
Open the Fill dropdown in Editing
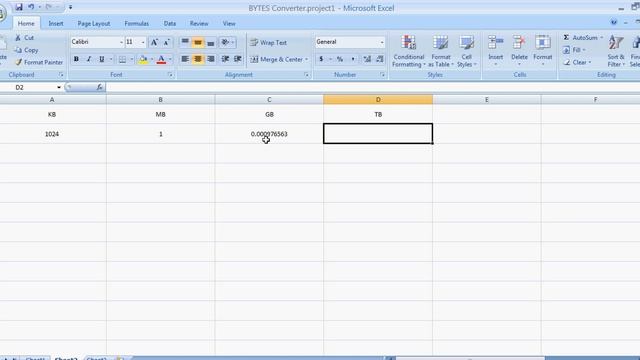point(574,50)
